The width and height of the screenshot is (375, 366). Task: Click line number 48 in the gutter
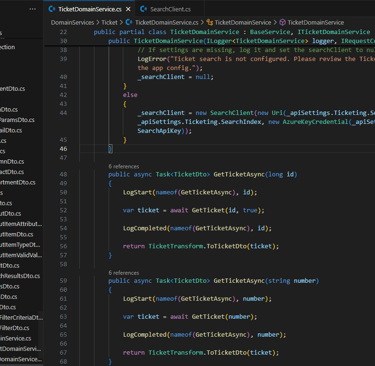pyautogui.click(x=63, y=174)
